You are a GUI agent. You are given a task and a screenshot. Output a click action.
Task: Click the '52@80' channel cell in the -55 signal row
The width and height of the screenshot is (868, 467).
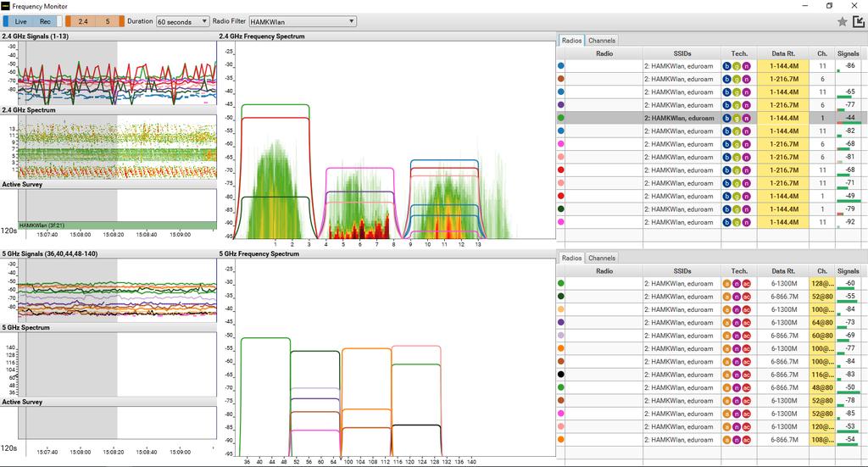822,297
